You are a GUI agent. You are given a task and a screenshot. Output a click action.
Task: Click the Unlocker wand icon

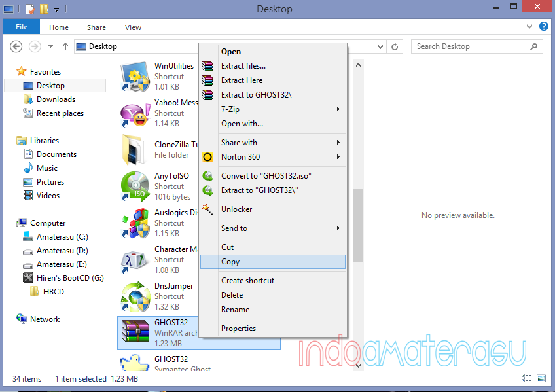(207, 209)
